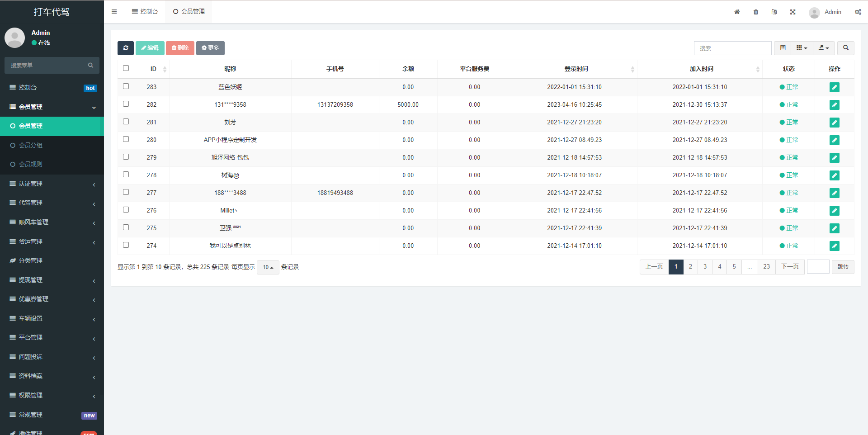
Task: Toggle table card view icon
Action: [783, 48]
